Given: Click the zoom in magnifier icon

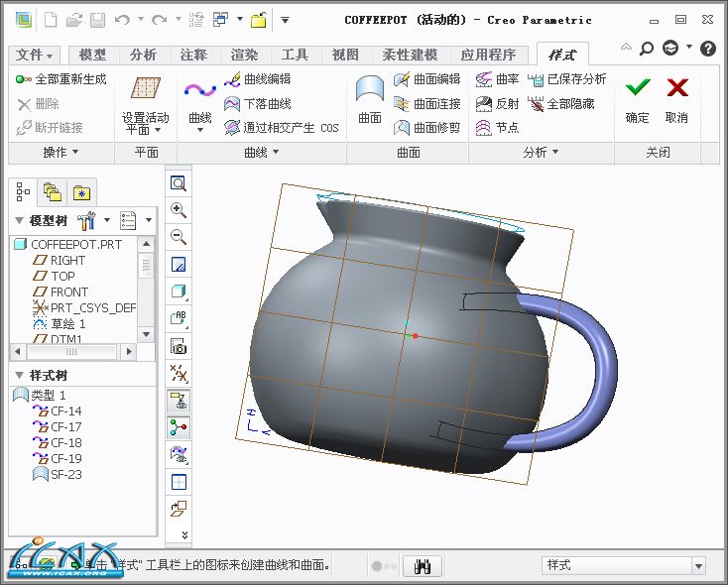Looking at the screenshot, I should [179, 210].
